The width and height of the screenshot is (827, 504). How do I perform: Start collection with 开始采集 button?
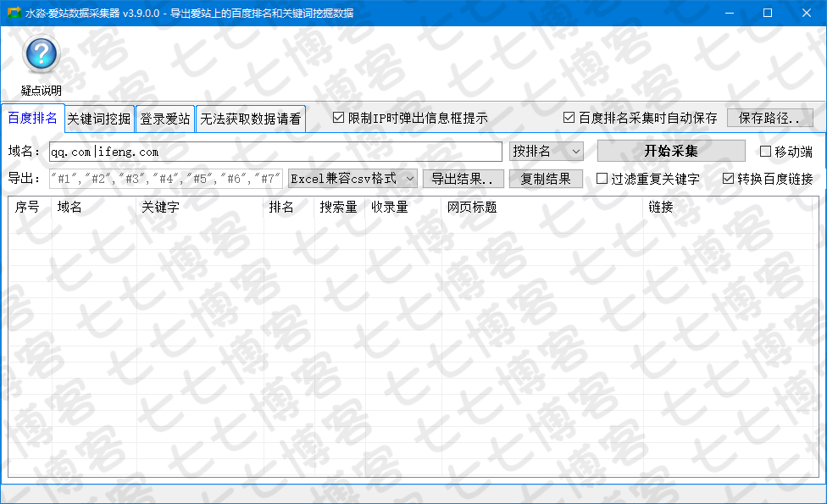671,152
